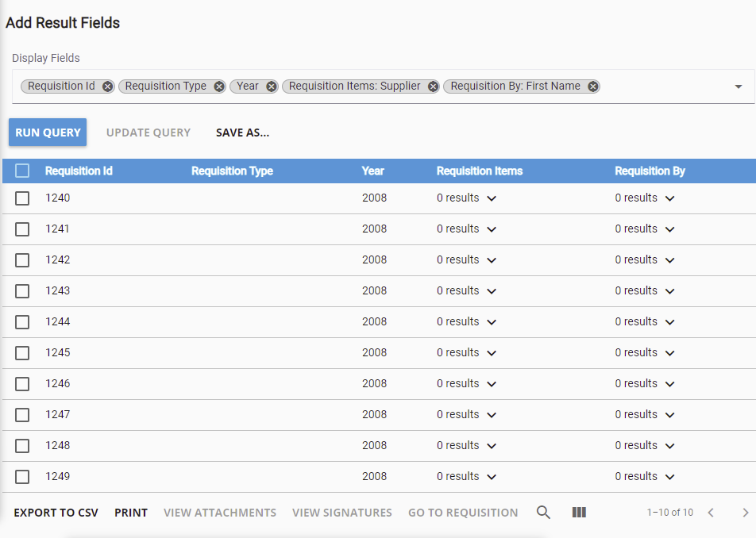
Task: Expand Requisition By results for 1241
Action: click(x=669, y=229)
